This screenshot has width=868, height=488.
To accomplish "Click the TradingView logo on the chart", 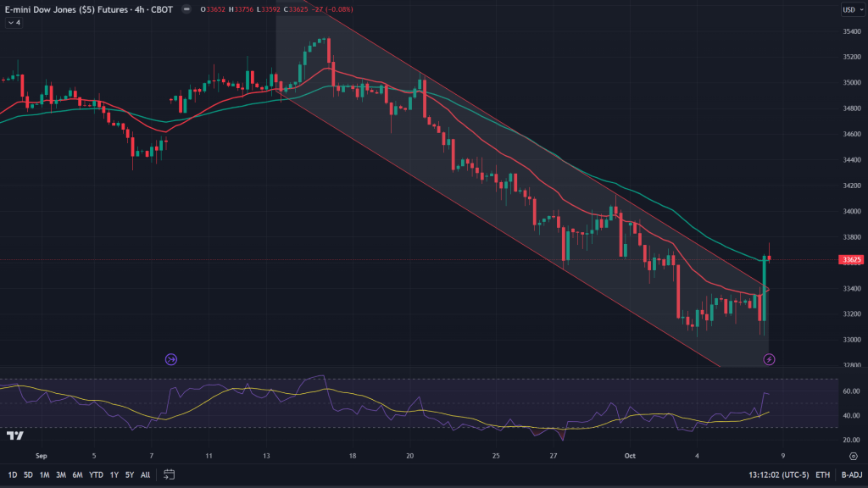I will point(14,436).
